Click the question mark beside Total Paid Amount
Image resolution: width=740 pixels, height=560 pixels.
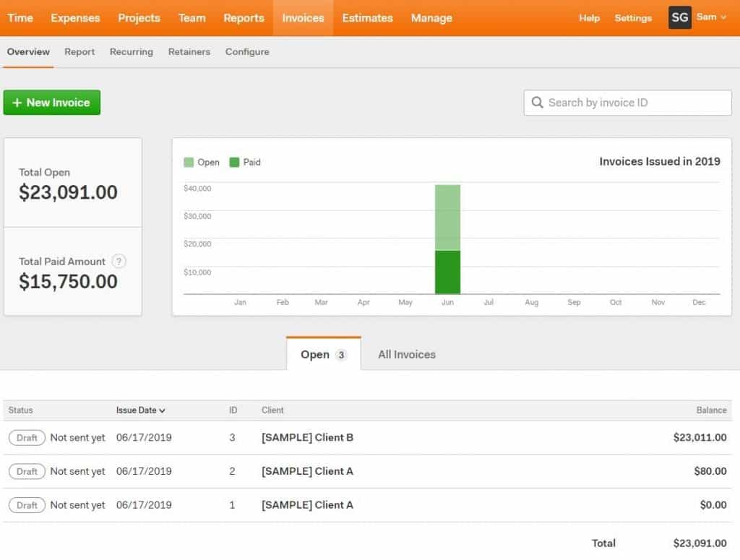click(119, 262)
